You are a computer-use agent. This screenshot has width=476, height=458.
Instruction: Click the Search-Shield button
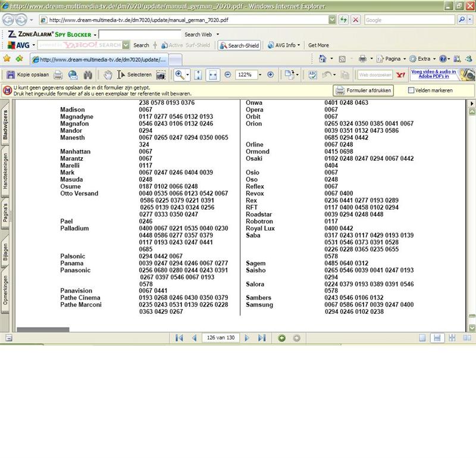240,45
